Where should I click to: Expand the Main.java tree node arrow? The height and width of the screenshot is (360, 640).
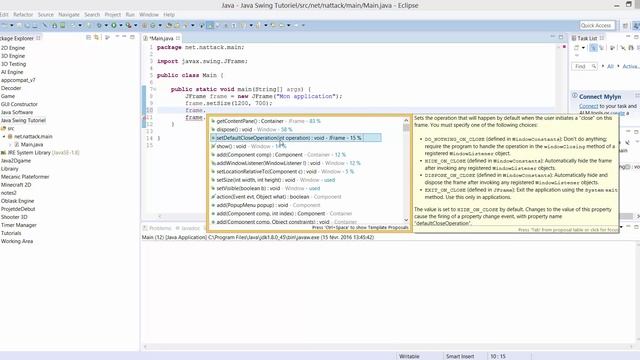[10, 144]
